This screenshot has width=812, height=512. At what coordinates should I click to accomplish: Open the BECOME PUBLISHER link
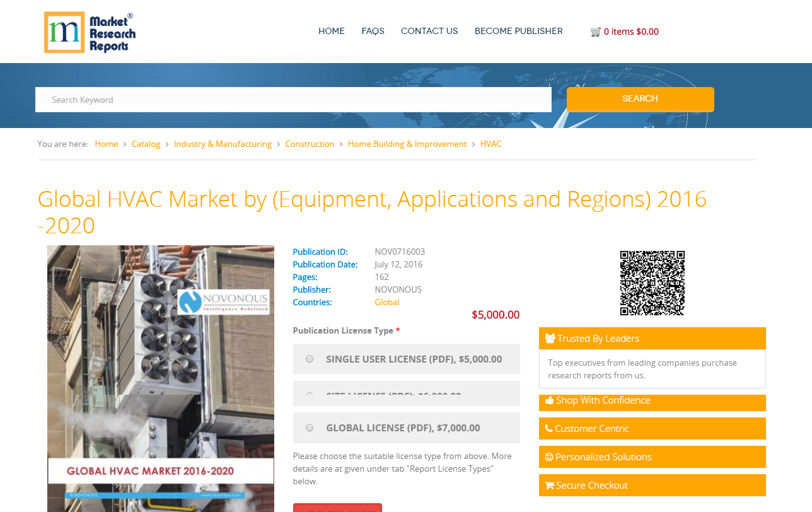[518, 31]
